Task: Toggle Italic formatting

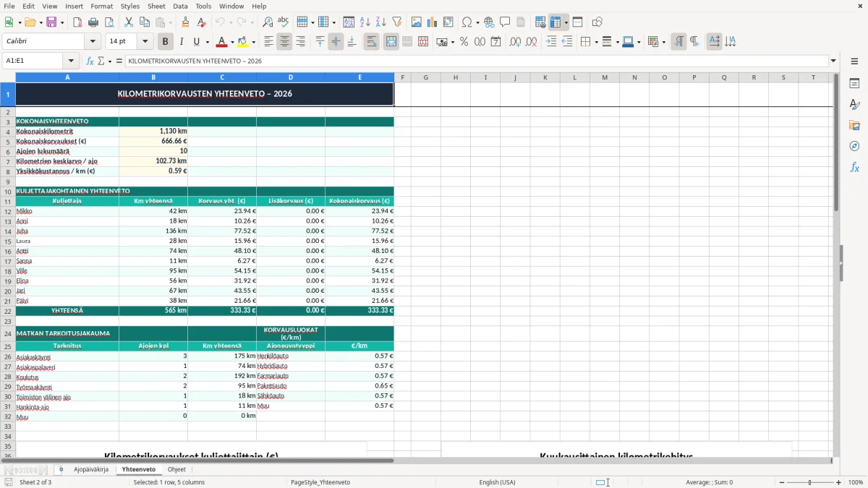Action: click(182, 42)
